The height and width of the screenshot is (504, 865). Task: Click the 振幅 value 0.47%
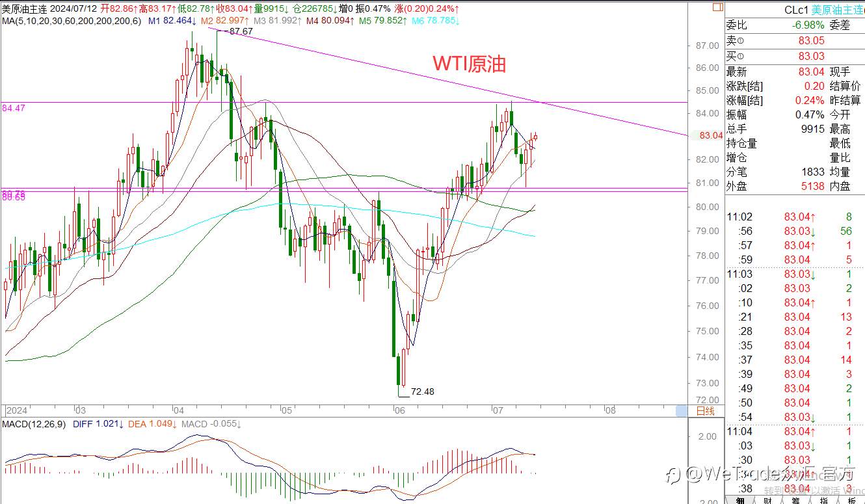[x=810, y=115]
